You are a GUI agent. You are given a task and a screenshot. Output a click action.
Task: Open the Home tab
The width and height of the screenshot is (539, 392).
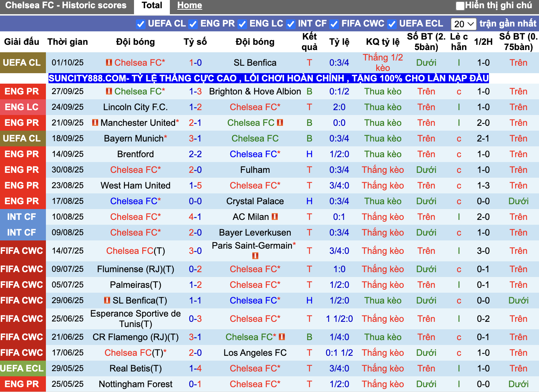pos(190,6)
